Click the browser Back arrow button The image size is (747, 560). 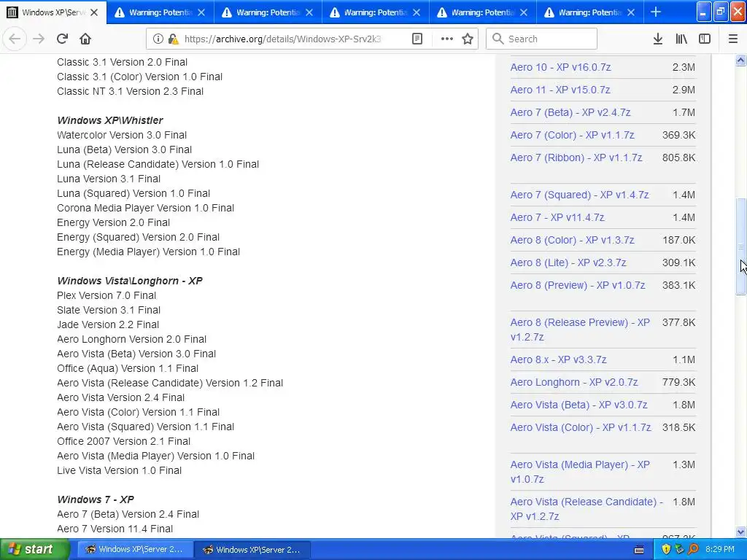pos(15,39)
